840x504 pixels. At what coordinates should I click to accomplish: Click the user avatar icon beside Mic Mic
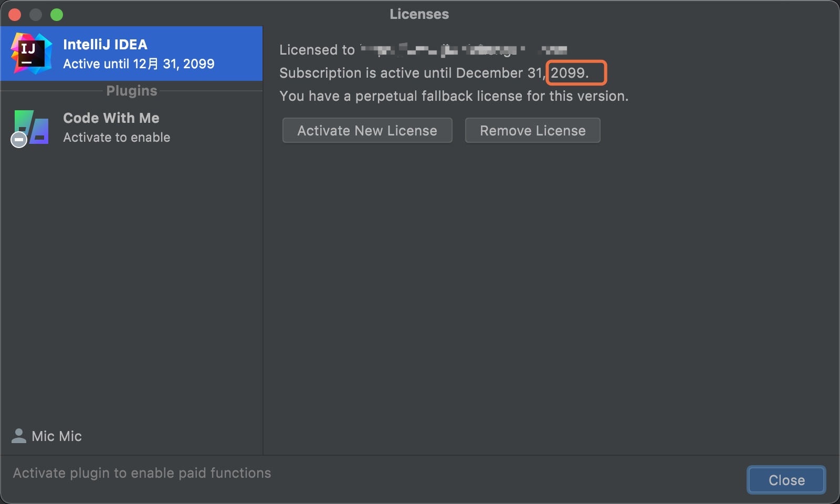[x=19, y=436]
